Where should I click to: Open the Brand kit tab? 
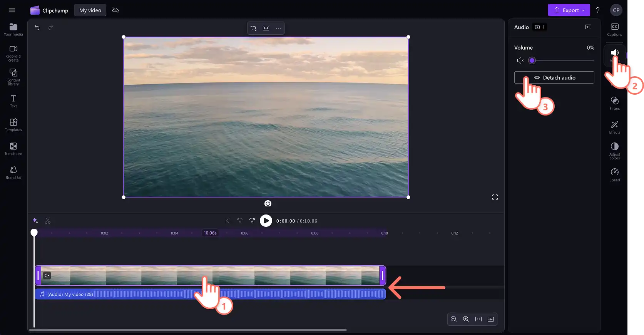click(x=13, y=173)
